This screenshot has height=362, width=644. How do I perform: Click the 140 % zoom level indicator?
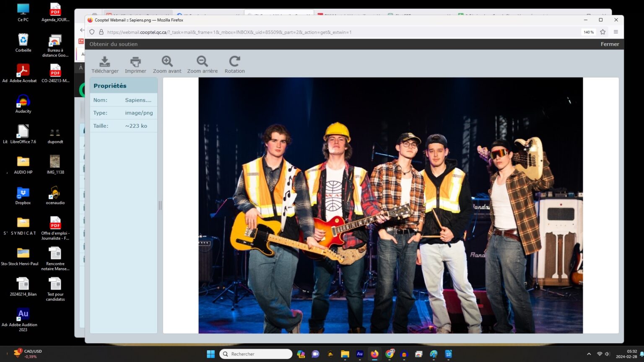(588, 32)
